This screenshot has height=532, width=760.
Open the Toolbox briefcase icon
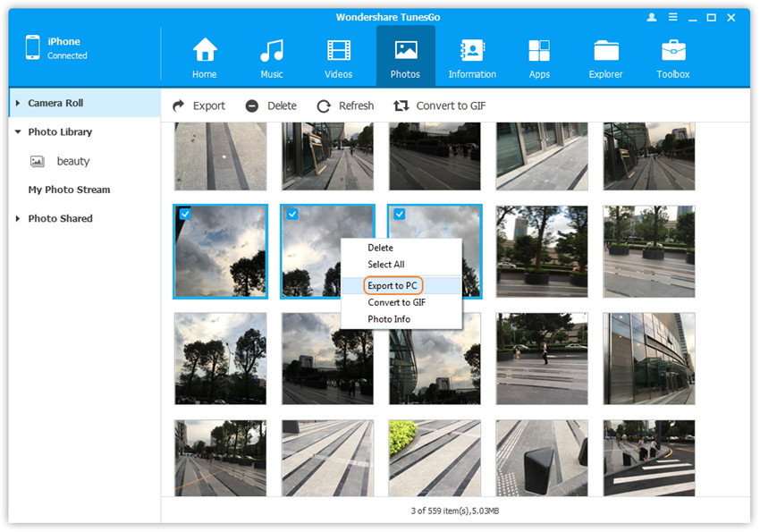click(x=673, y=51)
